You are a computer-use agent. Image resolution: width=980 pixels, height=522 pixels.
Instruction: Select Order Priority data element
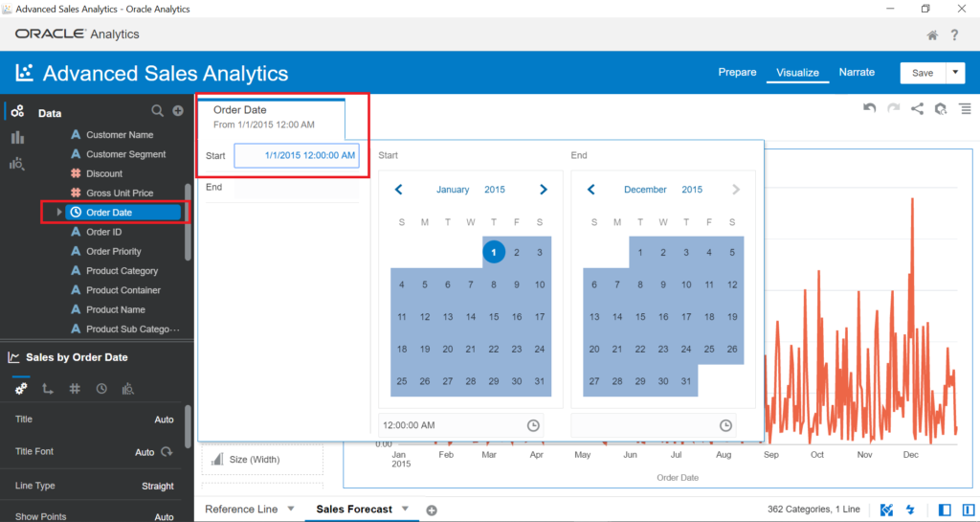(x=113, y=251)
